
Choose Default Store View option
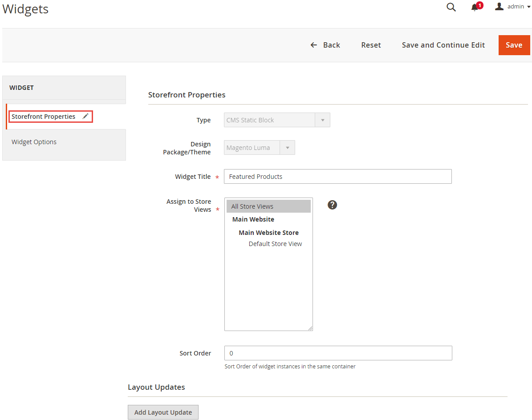coord(275,244)
